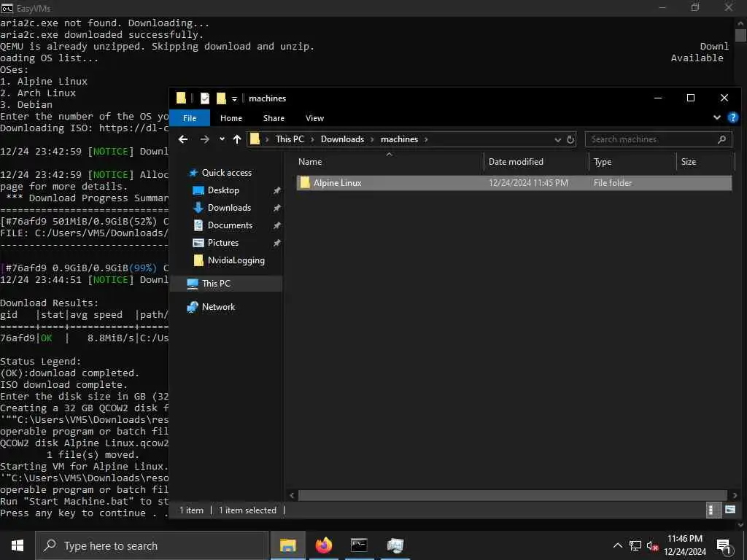Show hidden system tray icons
The height and width of the screenshot is (560, 747).
(617, 545)
